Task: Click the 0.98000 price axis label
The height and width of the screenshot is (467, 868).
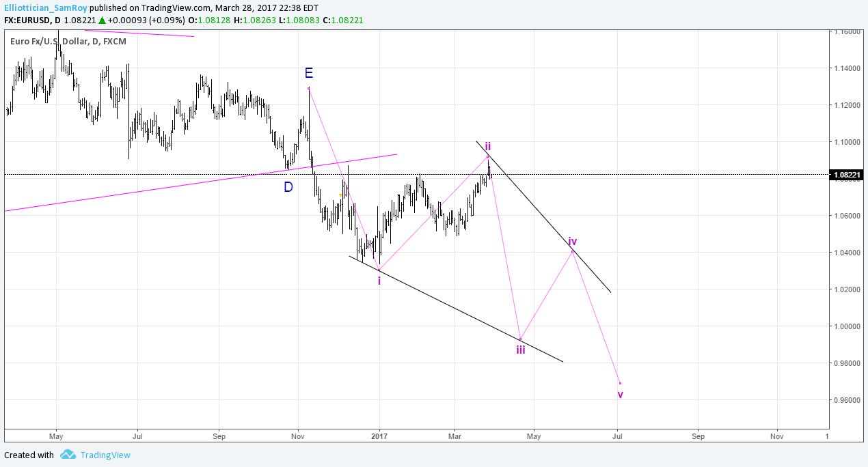Action: (845, 363)
